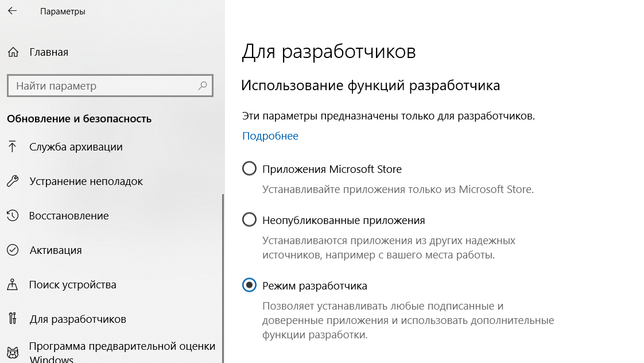Click the Поиск устройства person icon
Viewport: 644px width, 363px height.
12,284
